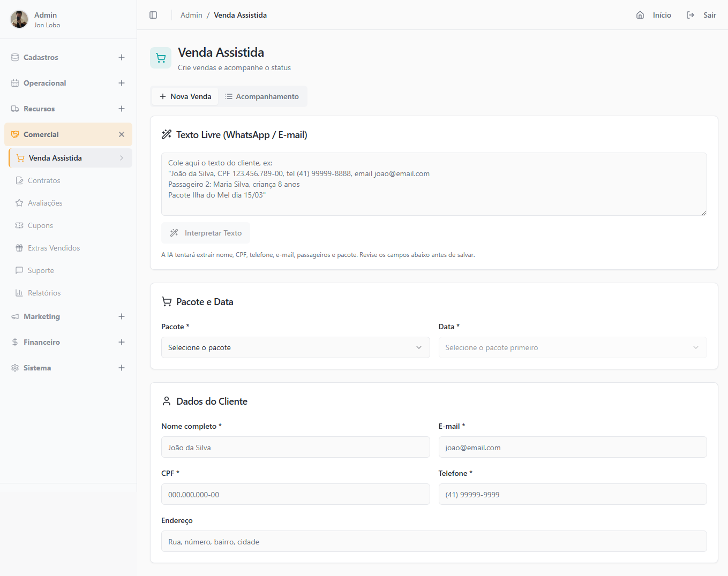Open Relatórios in the sidebar
Viewport: 728px width, 576px height.
click(x=44, y=293)
